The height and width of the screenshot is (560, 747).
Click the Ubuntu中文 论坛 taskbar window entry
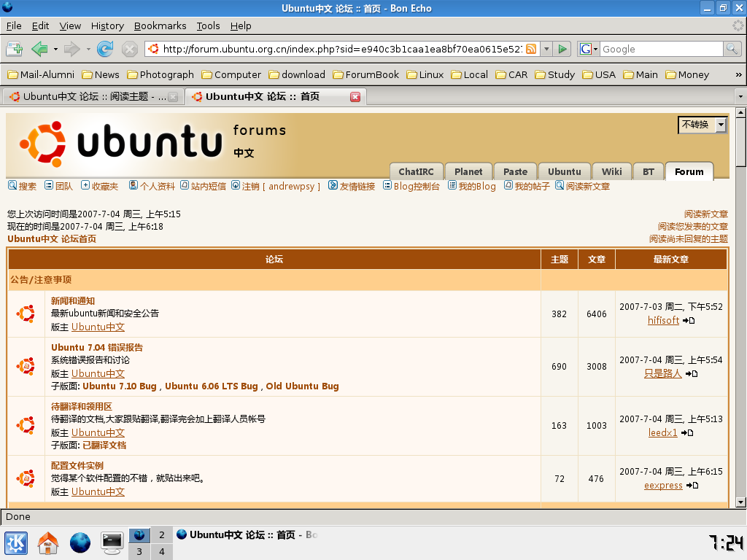pos(247,534)
